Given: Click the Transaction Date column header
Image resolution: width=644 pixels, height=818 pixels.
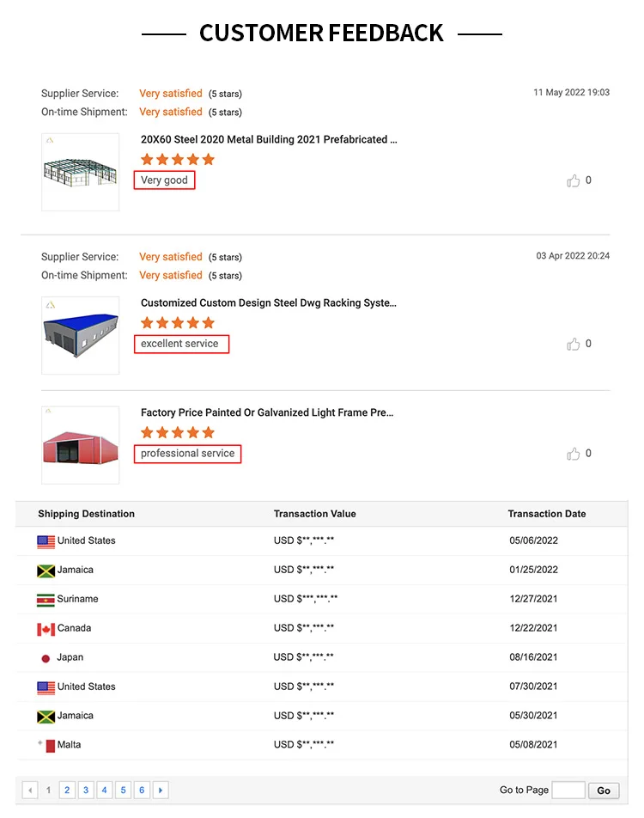Looking at the screenshot, I should [x=546, y=514].
